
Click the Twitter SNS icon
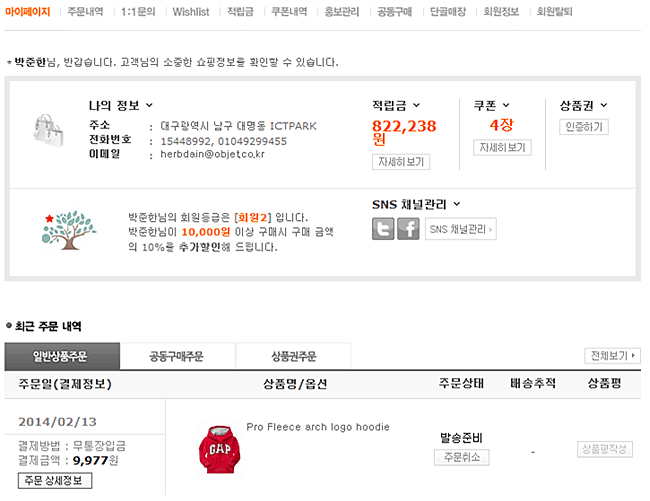[x=383, y=229]
